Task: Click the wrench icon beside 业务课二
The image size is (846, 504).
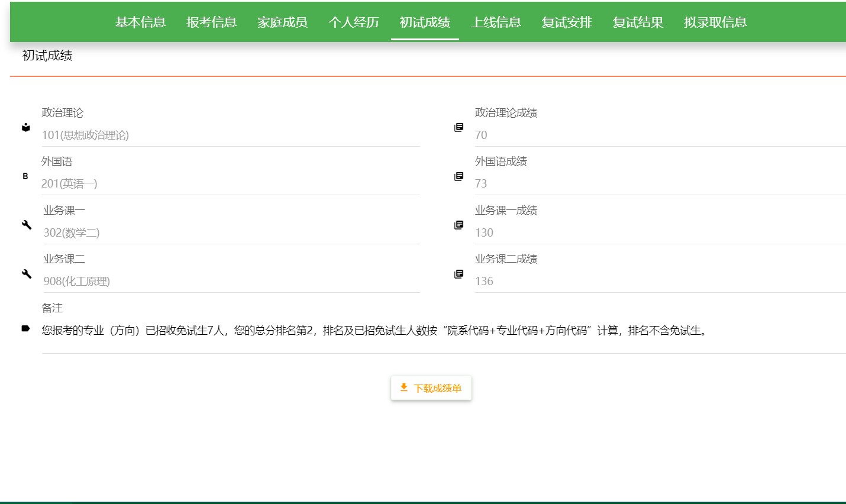Action: coord(27,274)
